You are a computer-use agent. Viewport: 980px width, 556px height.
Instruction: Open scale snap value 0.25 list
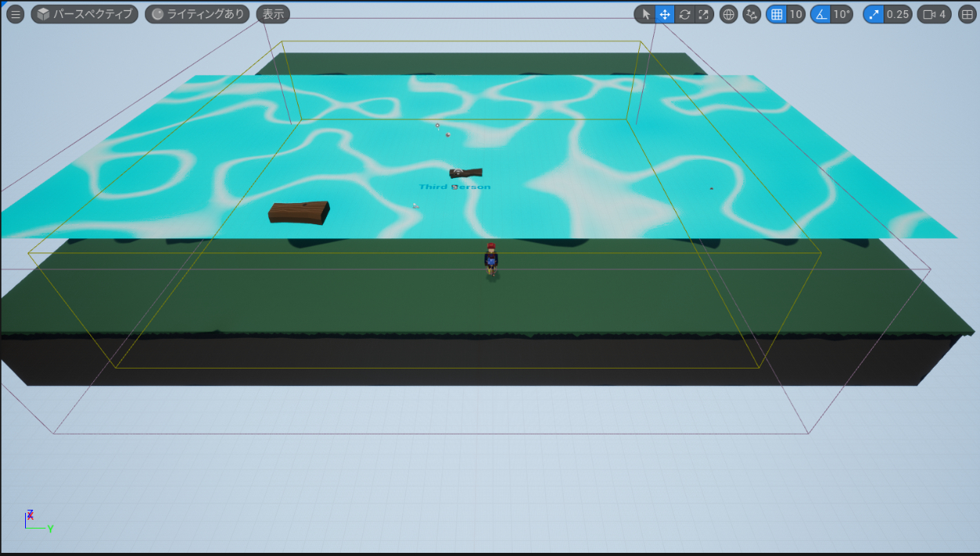(x=898, y=14)
